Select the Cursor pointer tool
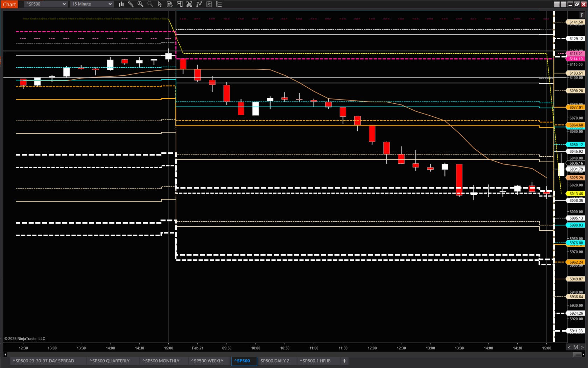 tap(160, 4)
